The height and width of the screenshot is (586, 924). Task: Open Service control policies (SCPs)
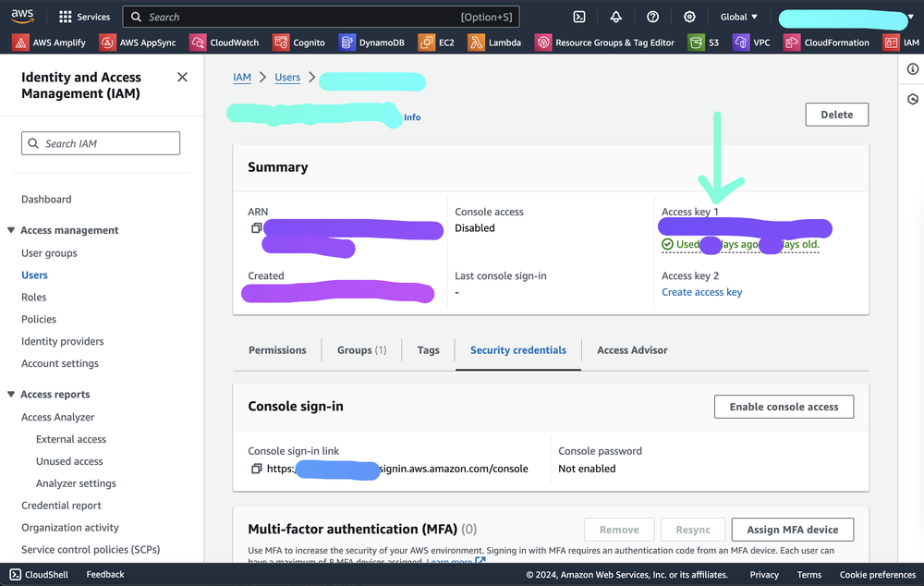point(91,549)
